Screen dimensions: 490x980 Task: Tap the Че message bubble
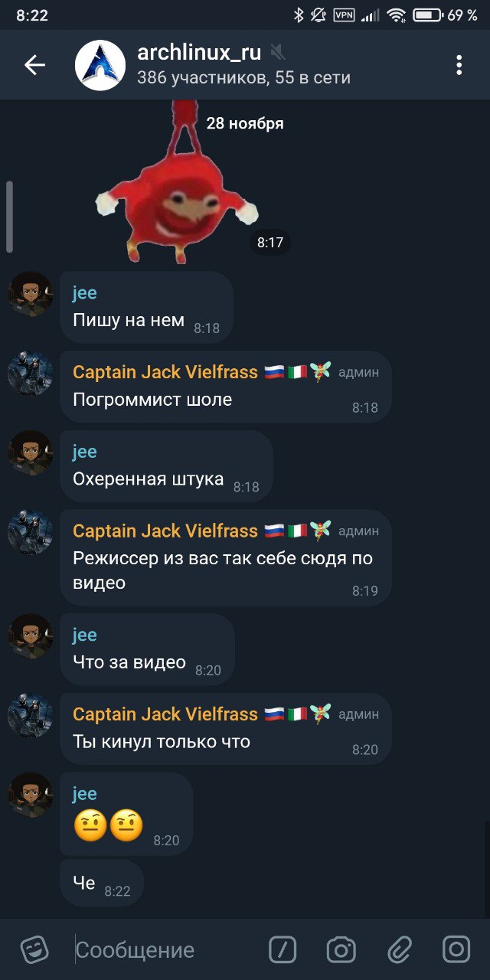[102, 883]
